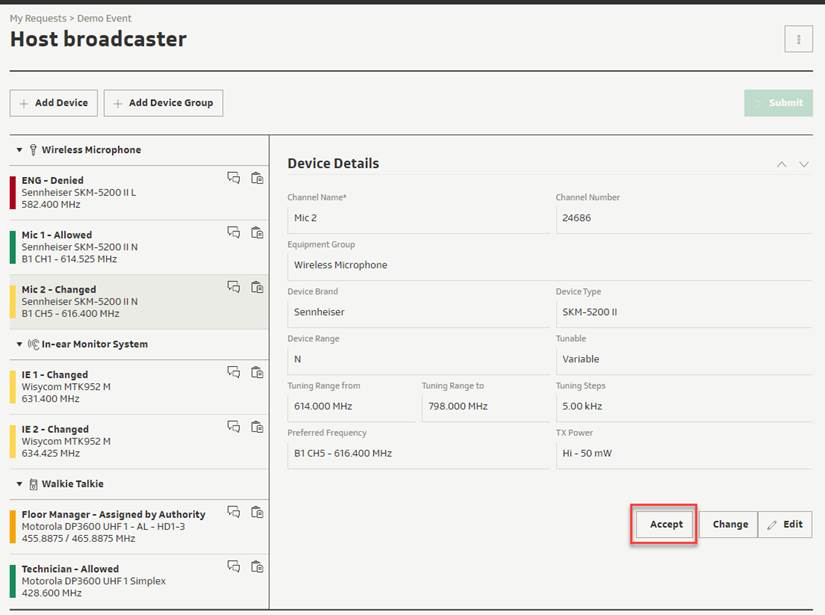Image resolution: width=825 pixels, height=615 pixels.
Task: Open comments icon for Mic 2 - Changed
Action: coord(234,287)
